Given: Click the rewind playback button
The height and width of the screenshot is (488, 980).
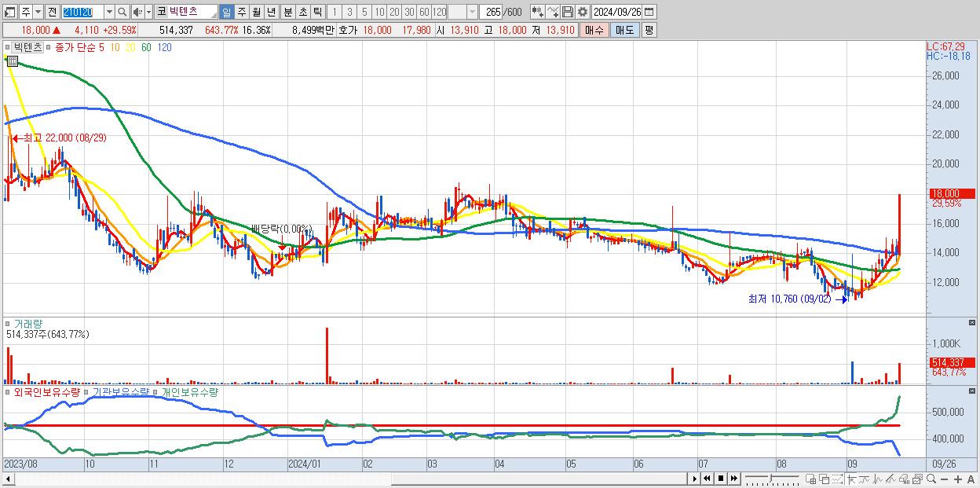Looking at the screenshot, I should coord(707,479).
